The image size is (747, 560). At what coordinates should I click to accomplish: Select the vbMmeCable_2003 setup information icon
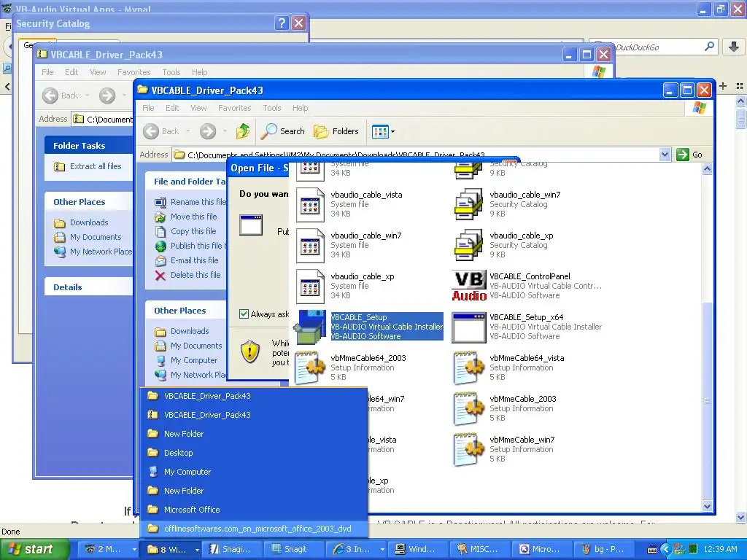tap(469, 408)
